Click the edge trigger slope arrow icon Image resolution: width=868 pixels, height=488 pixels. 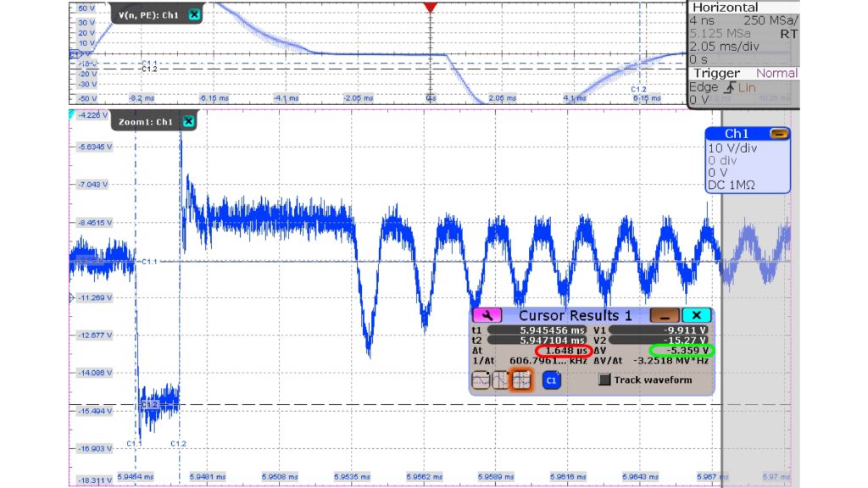(x=731, y=87)
